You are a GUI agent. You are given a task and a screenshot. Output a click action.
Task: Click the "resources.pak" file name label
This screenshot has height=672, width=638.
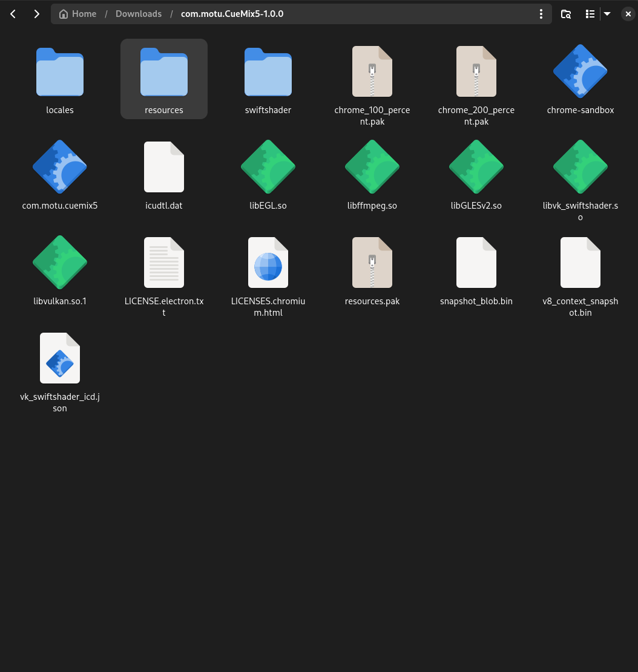coord(372,301)
